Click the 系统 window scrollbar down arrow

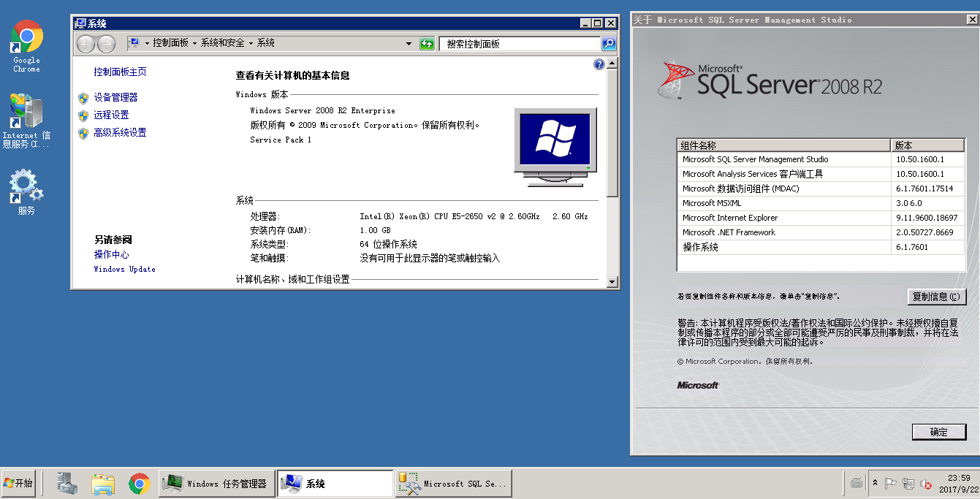(612, 282)
